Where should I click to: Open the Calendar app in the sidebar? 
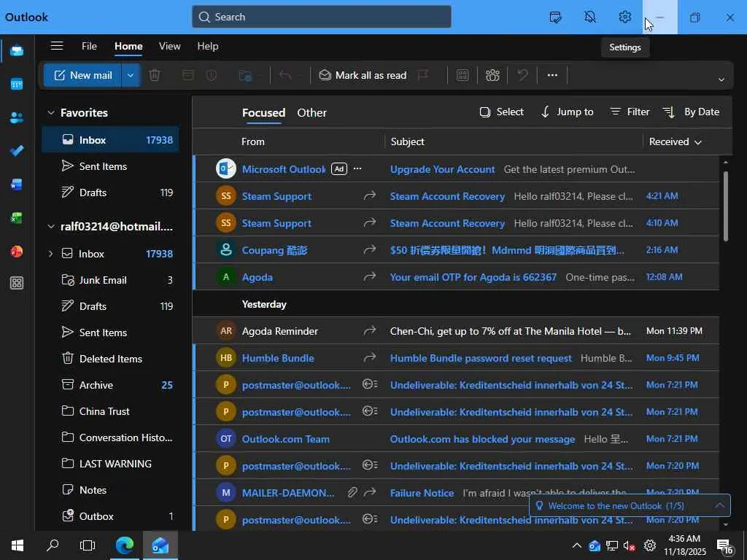[17, 85]
